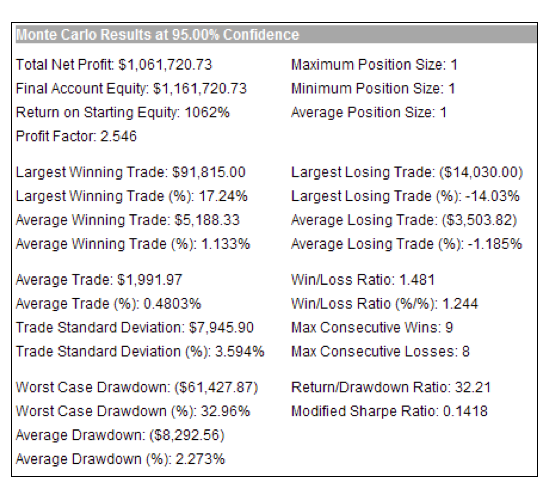Click the Win/Loss Ratio 1.481 entry
This screenshot has width=548, height=490.
click(x=363, y=280)
